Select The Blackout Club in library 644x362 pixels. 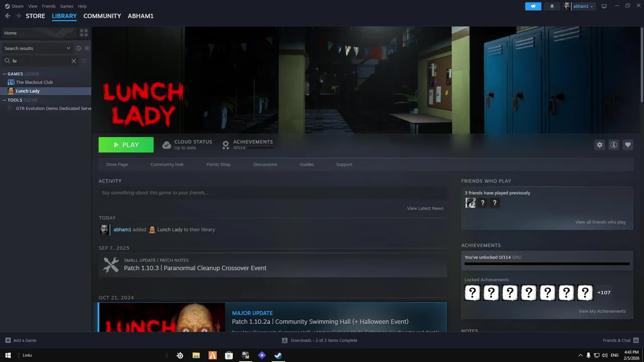(34, 82)
